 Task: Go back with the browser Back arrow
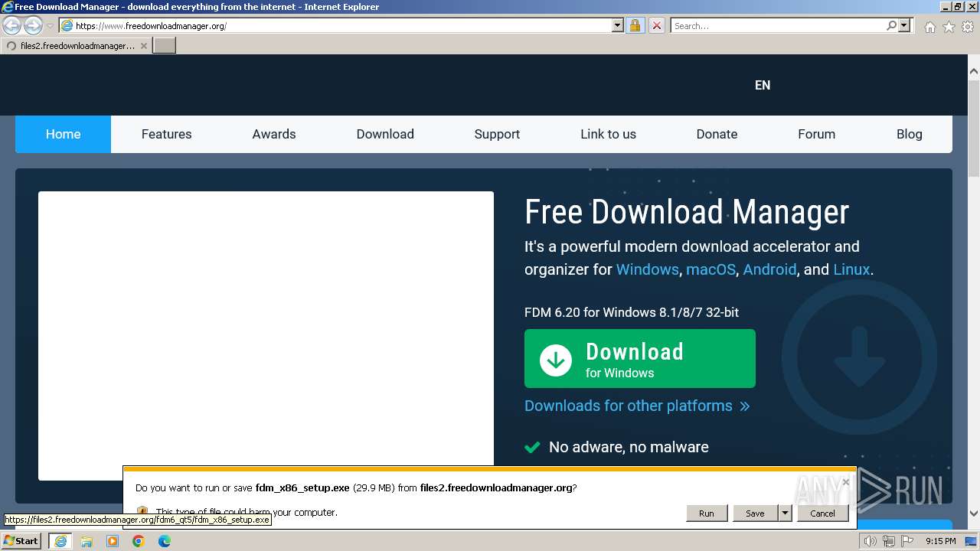tap(11, 25)
